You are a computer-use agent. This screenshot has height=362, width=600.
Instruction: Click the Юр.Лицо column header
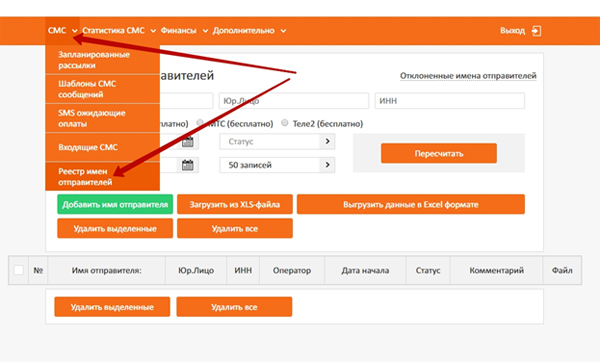pyautogui.click(x=196, y=271)
